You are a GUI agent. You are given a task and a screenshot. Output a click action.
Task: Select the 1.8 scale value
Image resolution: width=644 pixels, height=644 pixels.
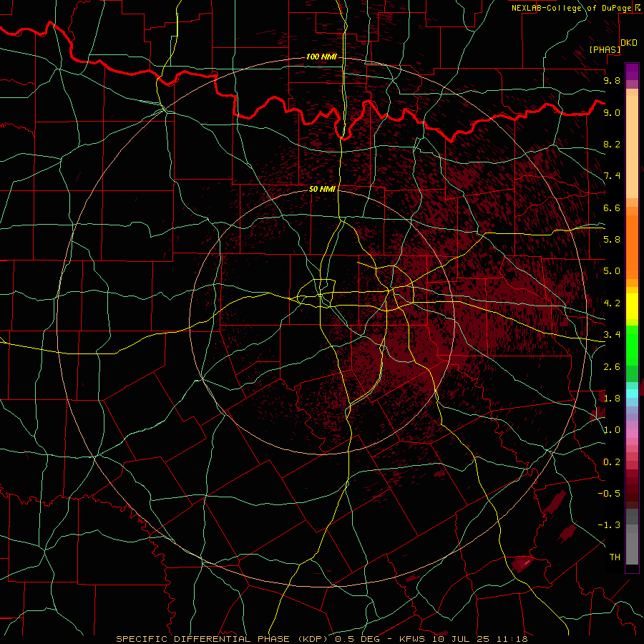coord(612,399)
